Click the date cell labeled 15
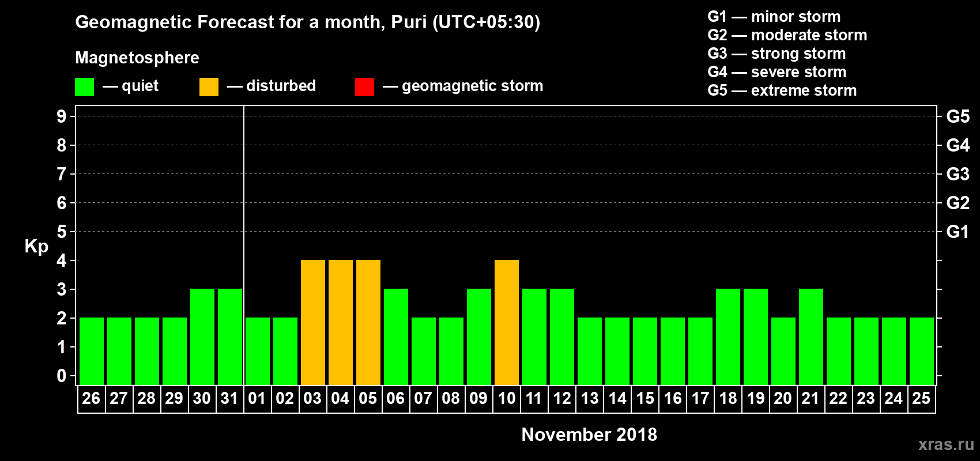 [x=645, y=399]
